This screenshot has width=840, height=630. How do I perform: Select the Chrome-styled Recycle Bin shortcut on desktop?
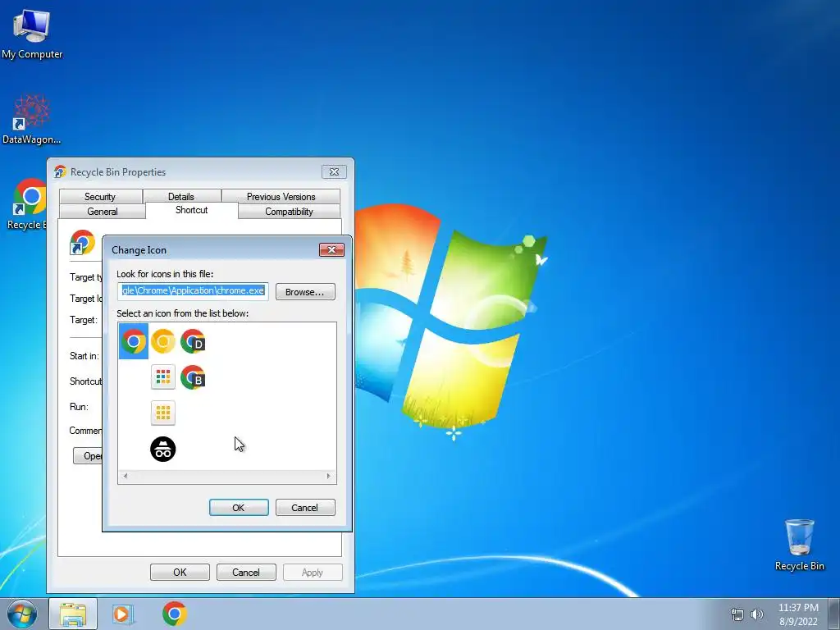[x=27, y=204]
